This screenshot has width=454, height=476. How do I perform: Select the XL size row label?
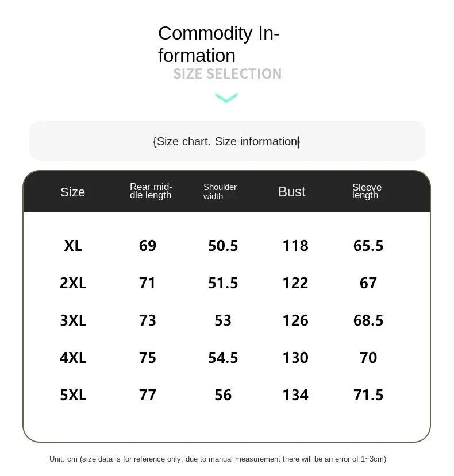(73, 246)
